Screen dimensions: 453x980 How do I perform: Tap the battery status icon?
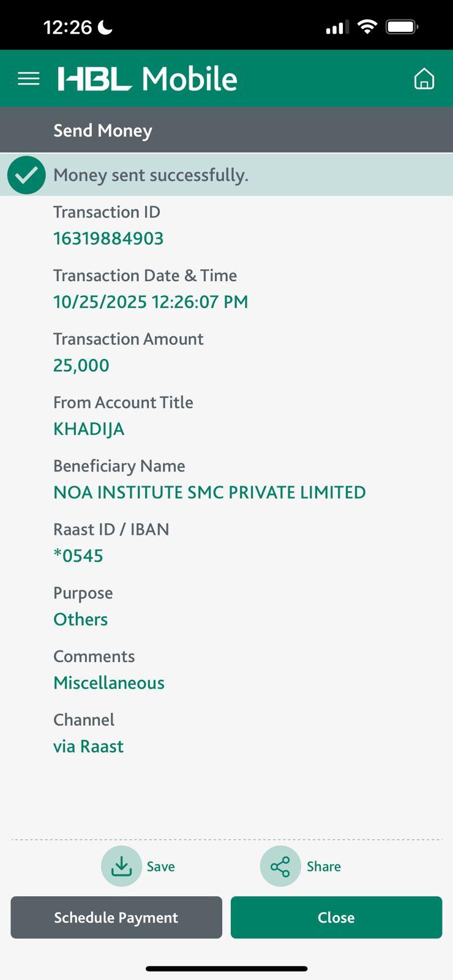tap(402, 27)
